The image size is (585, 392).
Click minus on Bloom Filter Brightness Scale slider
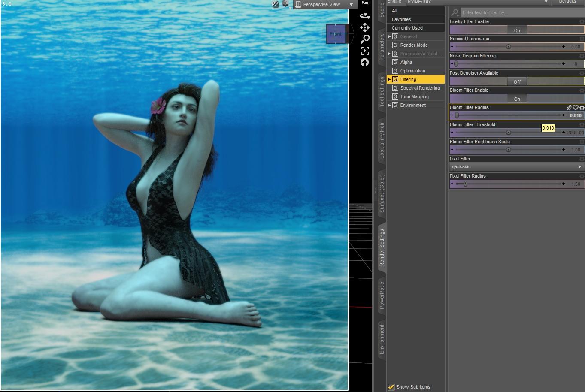pos(452,149)
